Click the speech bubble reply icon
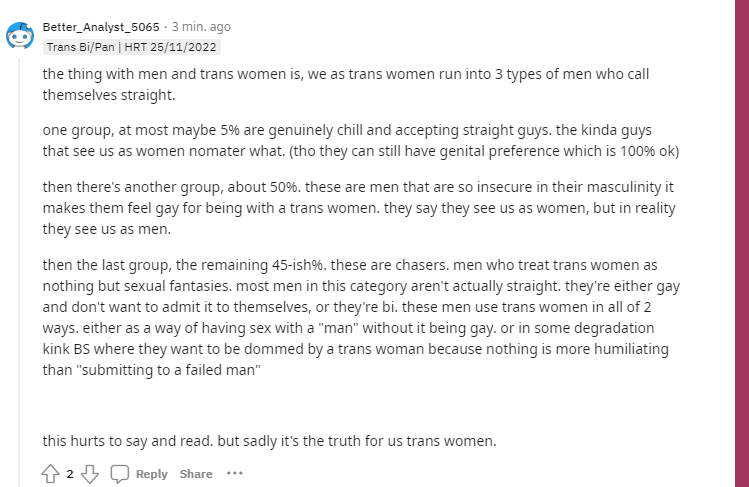This screenshot has height=487, width=749. [119, 474]
